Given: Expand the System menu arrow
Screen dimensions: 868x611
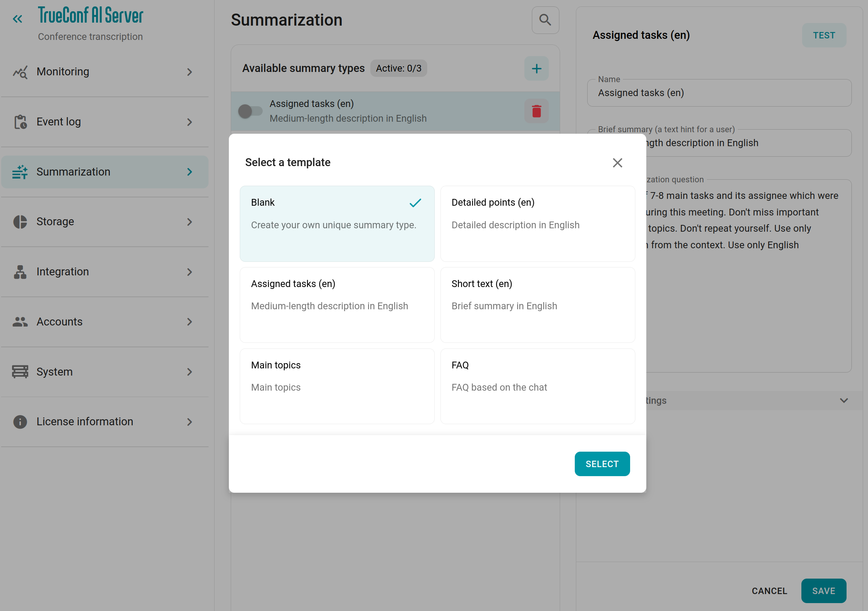Looking at the screenshot, I should (x=189, y=371).
